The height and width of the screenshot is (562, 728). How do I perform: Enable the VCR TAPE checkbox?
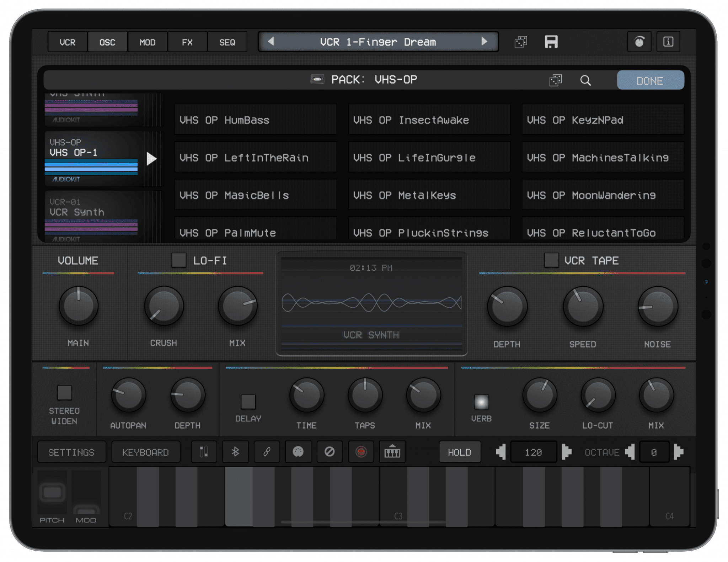(x=551, y=260)
